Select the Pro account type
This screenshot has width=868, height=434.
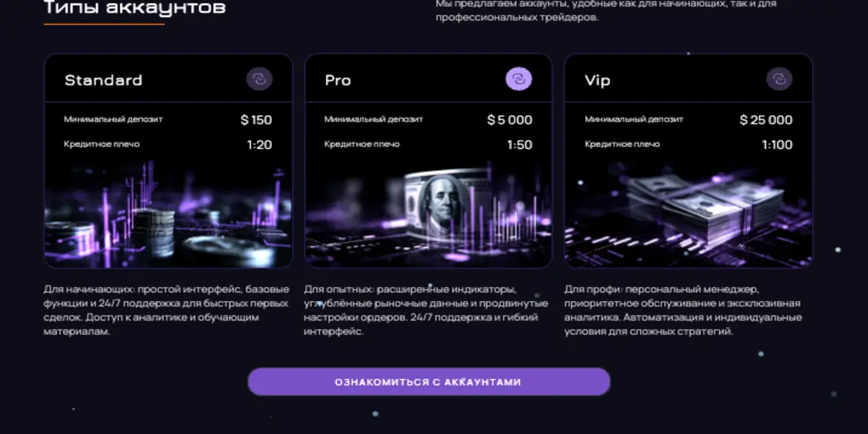tap(337, 80)
